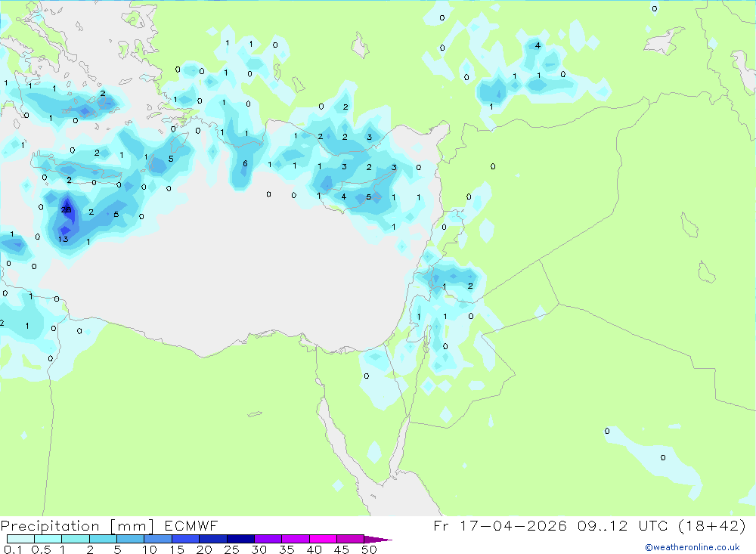This screenshot has height=554, width=756.
Task: Select the magenta 40 to 45 legend swatch
Action: [x=323, y=539]
